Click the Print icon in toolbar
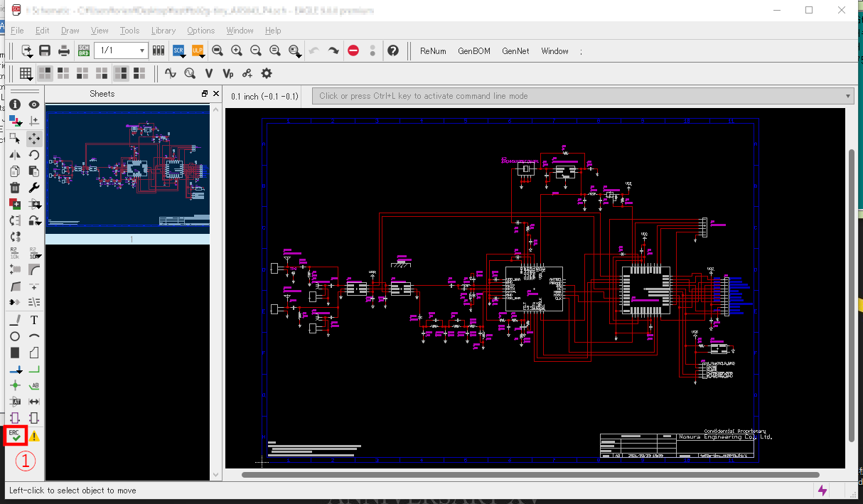The width and height of the screenshot is (863, 504). [x=64, y=50]
